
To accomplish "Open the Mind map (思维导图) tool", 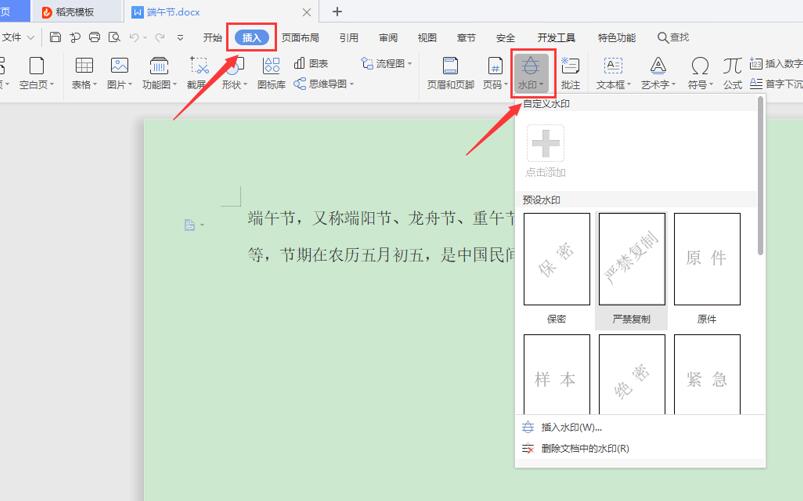I will tap(324, 84).
